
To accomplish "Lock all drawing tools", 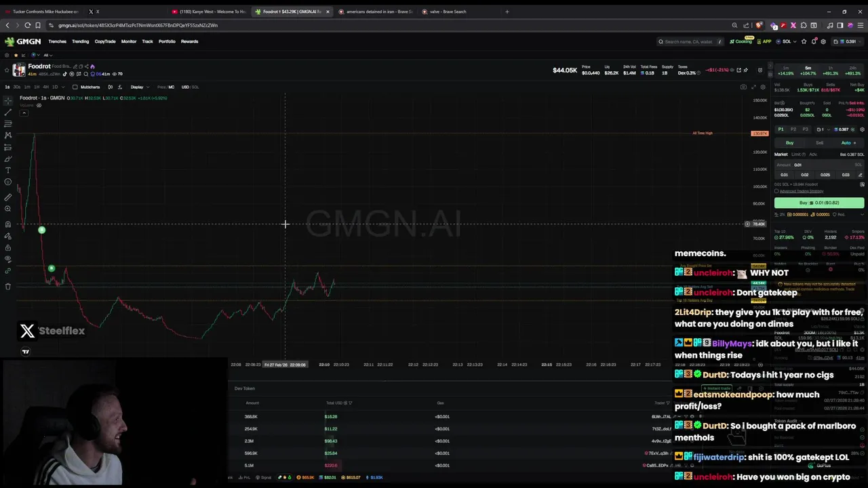I will [8, 247].
